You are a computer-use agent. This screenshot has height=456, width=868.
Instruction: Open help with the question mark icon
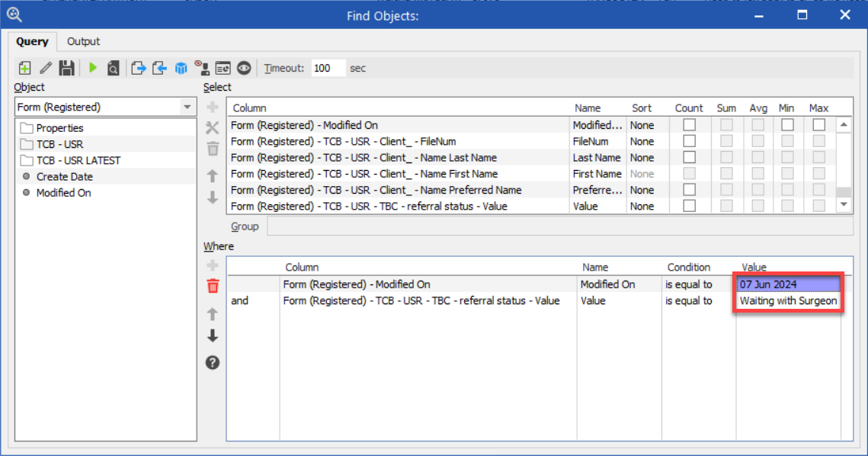tap(213, 362)
